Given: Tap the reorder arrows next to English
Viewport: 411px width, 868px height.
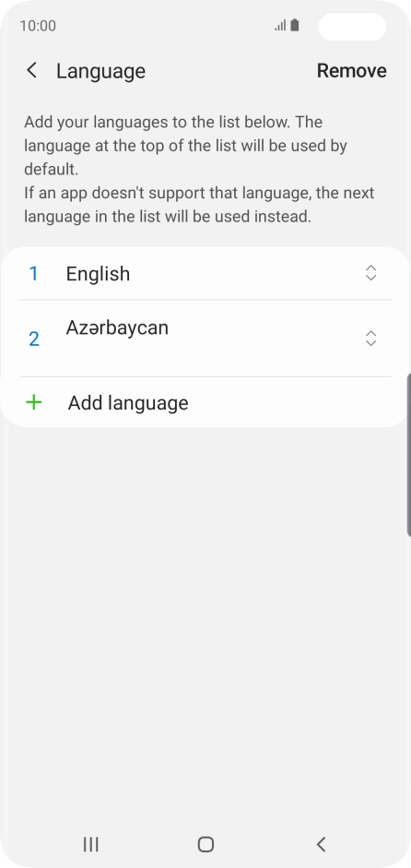Looking at the screenshot, I should click(x=370, y=273).
